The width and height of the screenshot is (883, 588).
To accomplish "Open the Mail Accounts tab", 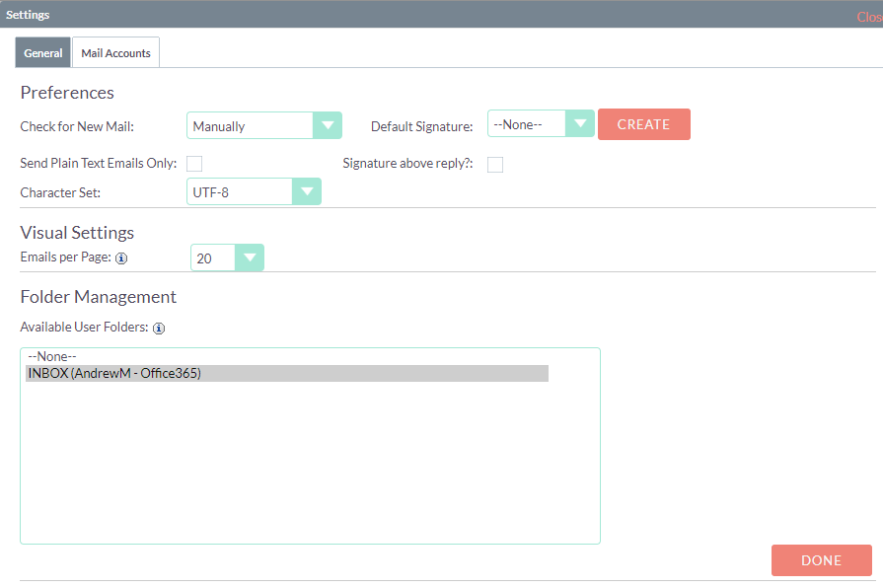I will click(116, 53).
